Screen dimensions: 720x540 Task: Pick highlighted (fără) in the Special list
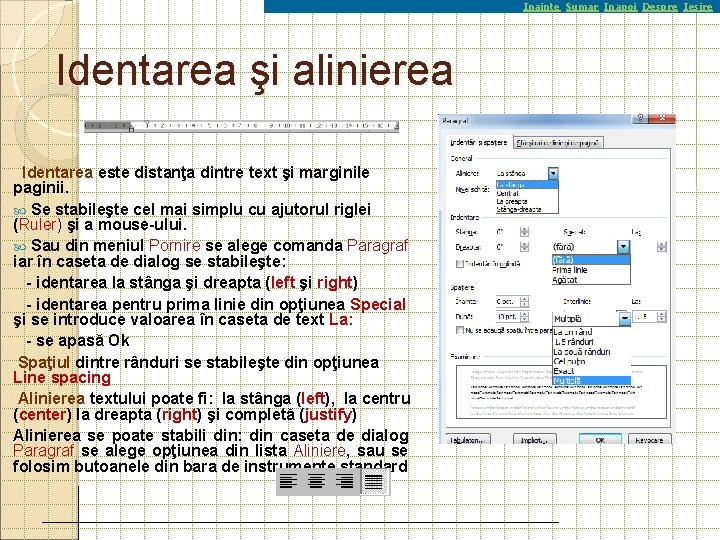coord(591,260)
